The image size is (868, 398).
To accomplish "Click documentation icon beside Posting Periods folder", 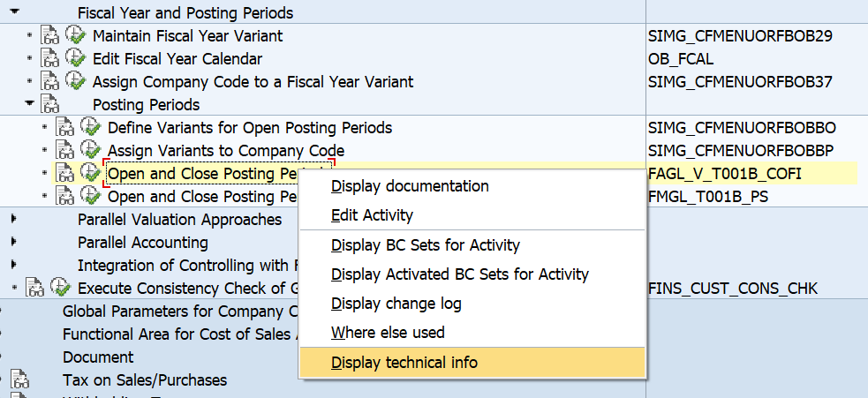I will 50,105.
